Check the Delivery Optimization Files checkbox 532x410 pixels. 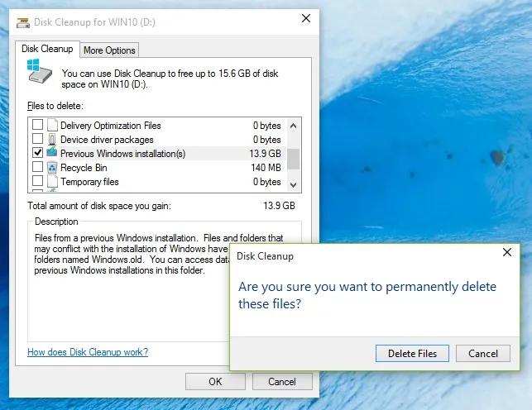pos(37,125)
